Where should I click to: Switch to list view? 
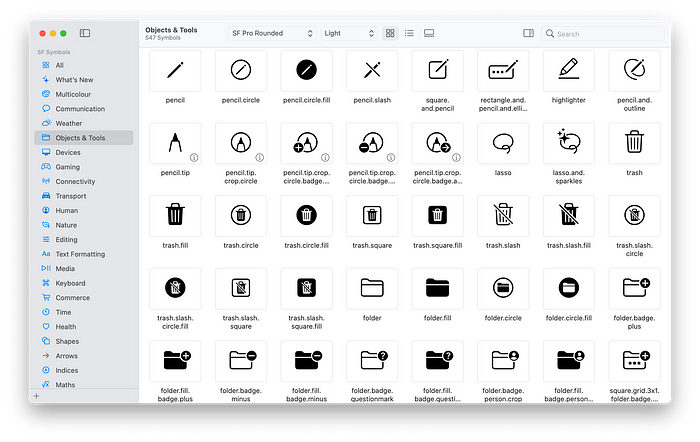click(x=409, y=33)
